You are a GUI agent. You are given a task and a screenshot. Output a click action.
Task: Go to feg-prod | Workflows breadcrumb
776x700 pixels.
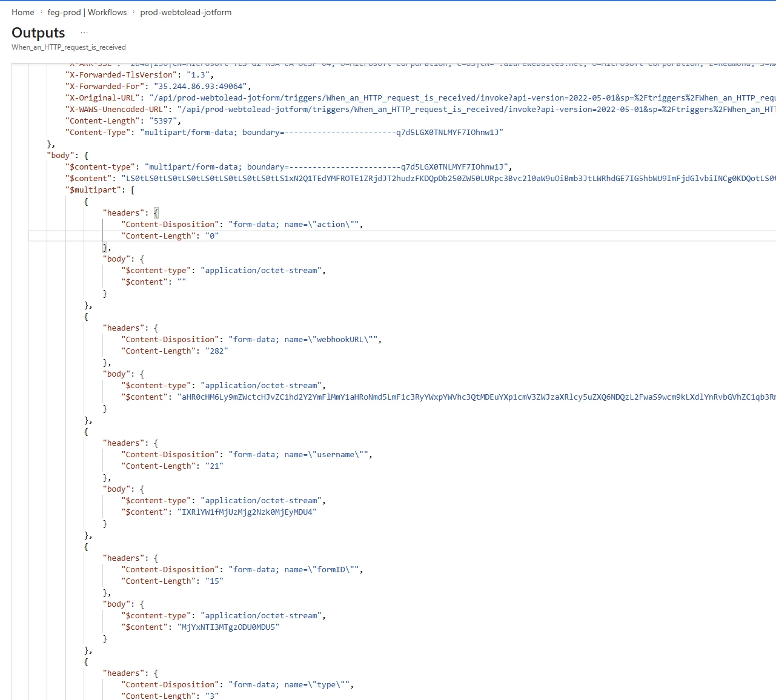87,12
